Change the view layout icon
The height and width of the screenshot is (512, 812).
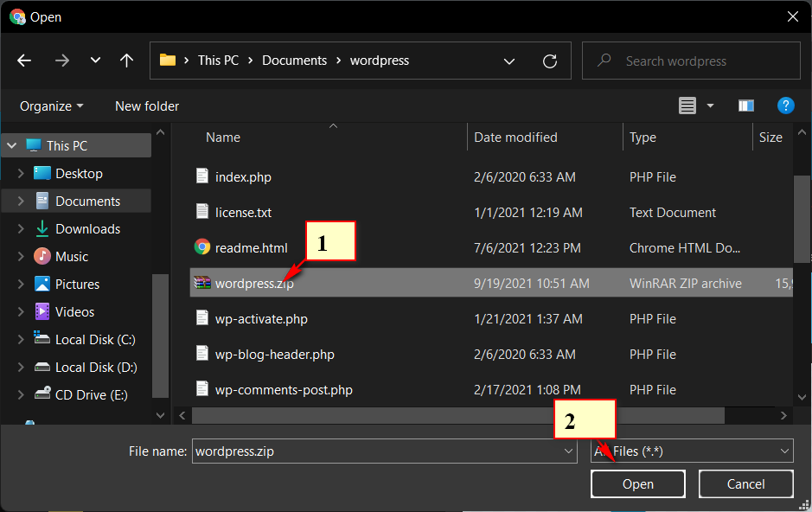point(687,106)
